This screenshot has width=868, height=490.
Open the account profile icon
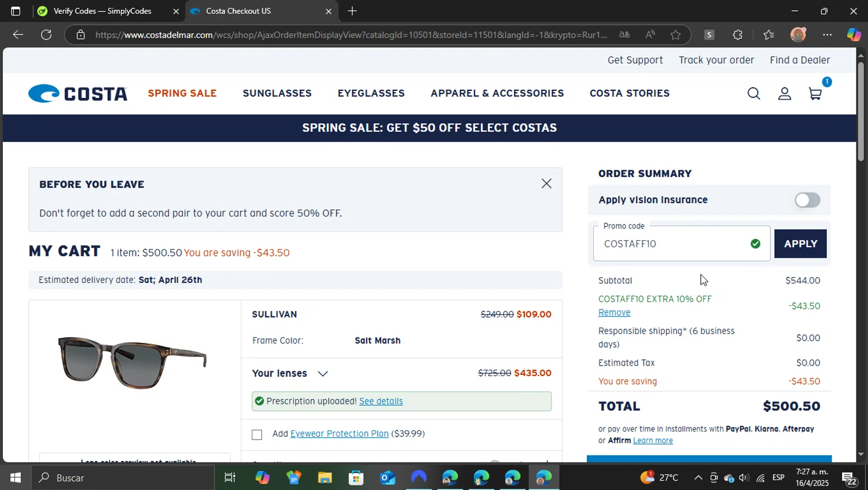(784, 94)
